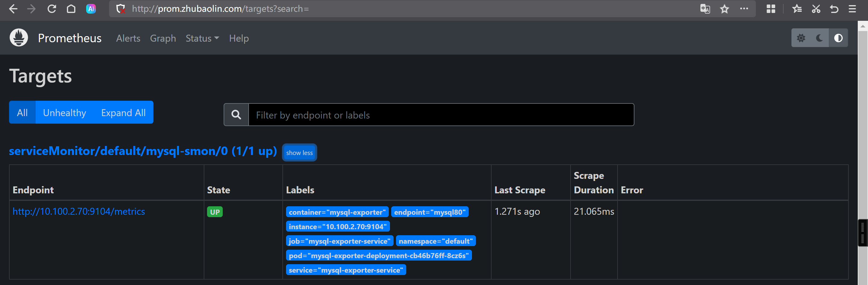The image size is (868, 285).
Task: Click the Targets page heading
Action: [40, 76]
